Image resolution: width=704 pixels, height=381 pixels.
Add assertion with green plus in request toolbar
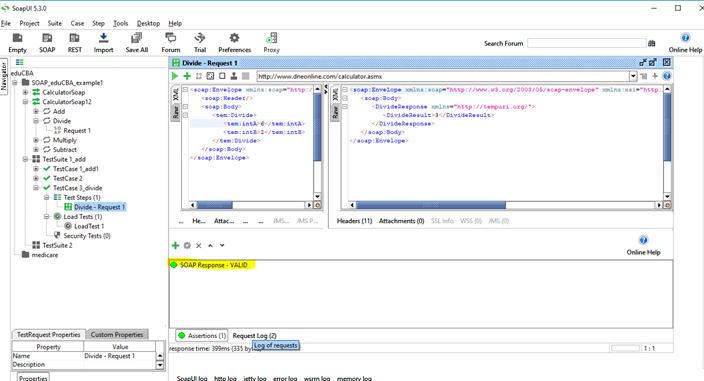[187, 76]
